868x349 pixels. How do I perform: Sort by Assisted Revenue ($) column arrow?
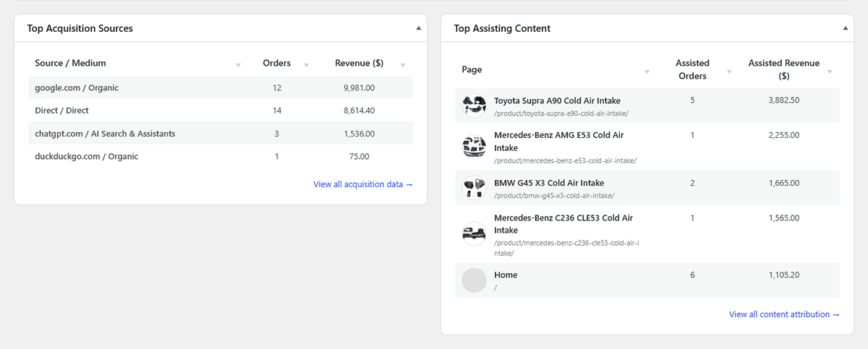[830, 72]
